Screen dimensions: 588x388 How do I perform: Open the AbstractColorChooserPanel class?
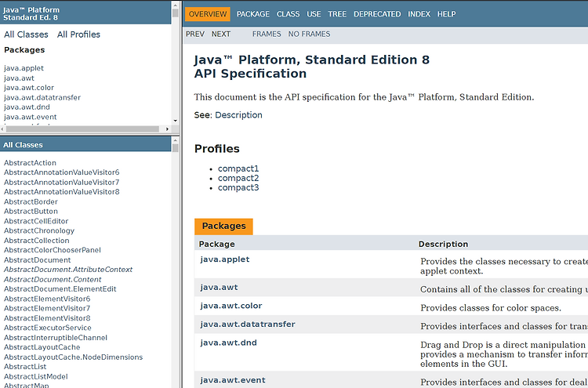[x=52, y=250]
